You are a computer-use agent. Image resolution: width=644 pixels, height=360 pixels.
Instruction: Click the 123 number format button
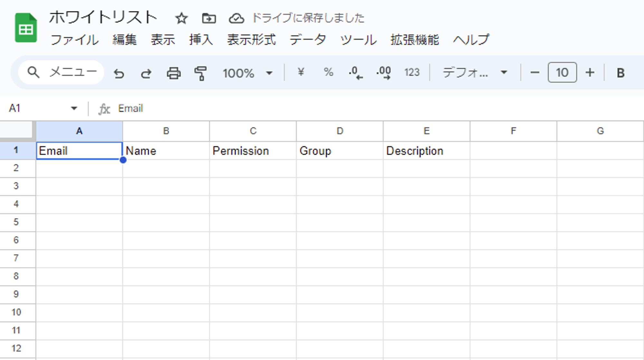click(412, 72)
